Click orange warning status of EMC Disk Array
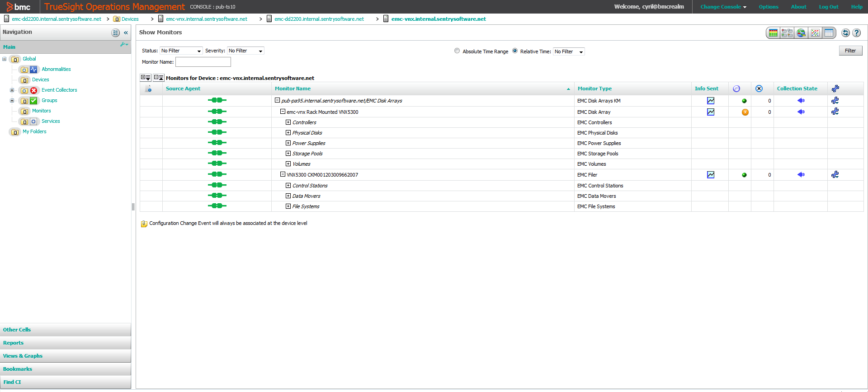The height and width of the screenshot is (392, 868). (745, 112)
